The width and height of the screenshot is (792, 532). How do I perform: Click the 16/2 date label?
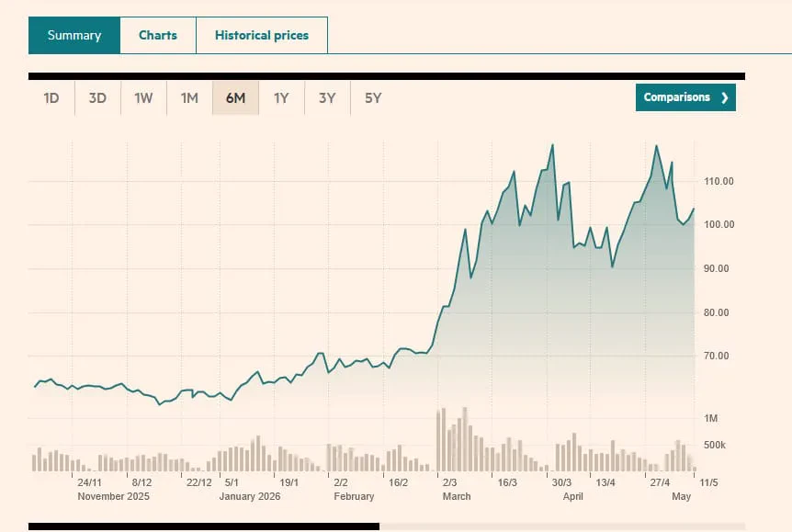[398, 482]
